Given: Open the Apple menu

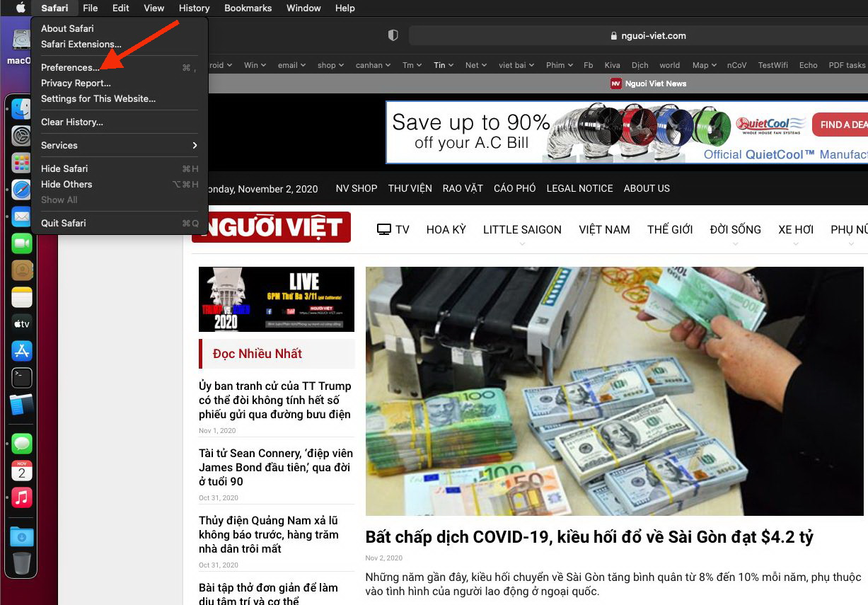Looking at the screenshot, I should [x=21, y=8].
